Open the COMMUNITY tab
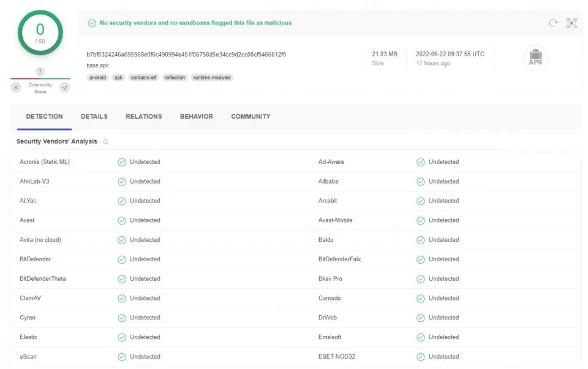 [251, 116]
